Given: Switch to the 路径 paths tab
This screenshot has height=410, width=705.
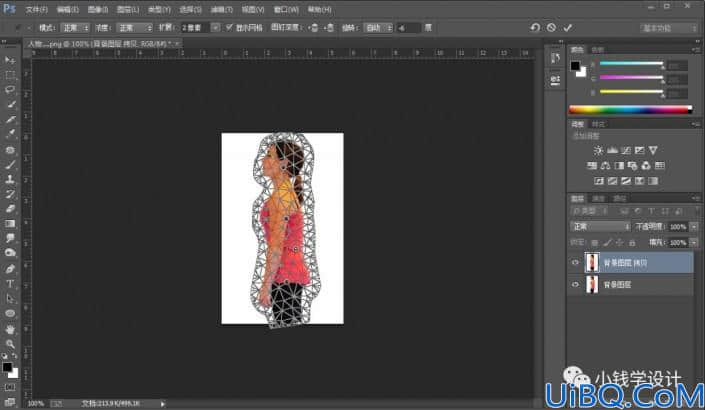Looking at the screenshot, I should [620, 198].
